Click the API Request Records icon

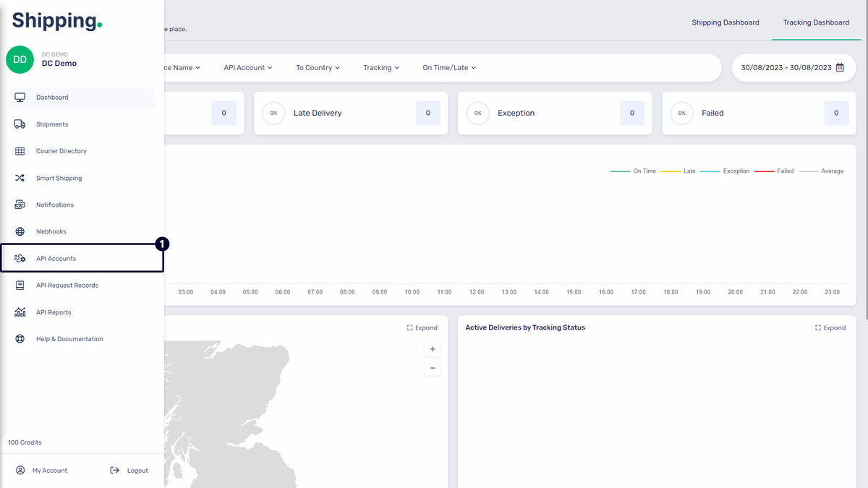[x=20, y=286]
